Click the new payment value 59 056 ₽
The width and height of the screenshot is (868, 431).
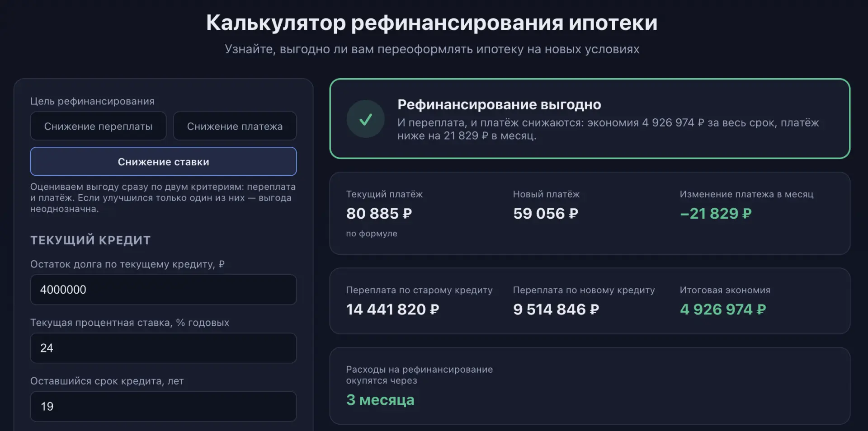(546, 213)
